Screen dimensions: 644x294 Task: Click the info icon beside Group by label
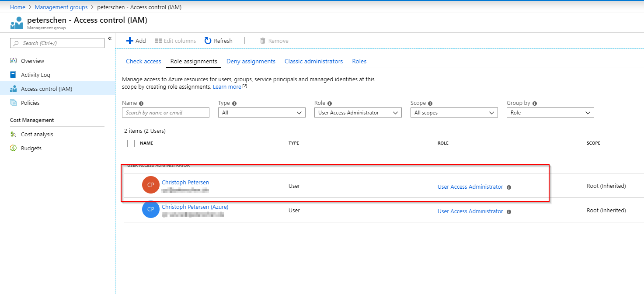535,104
